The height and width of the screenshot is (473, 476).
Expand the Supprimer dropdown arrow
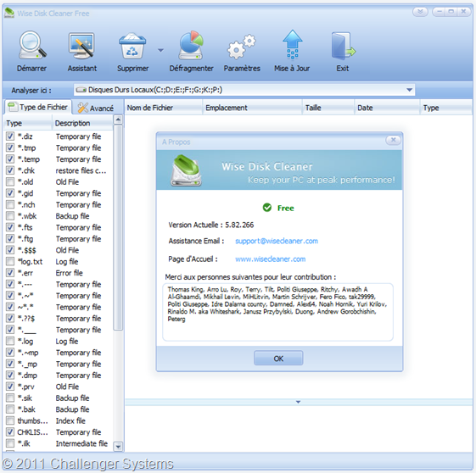(x=161, y=50)
